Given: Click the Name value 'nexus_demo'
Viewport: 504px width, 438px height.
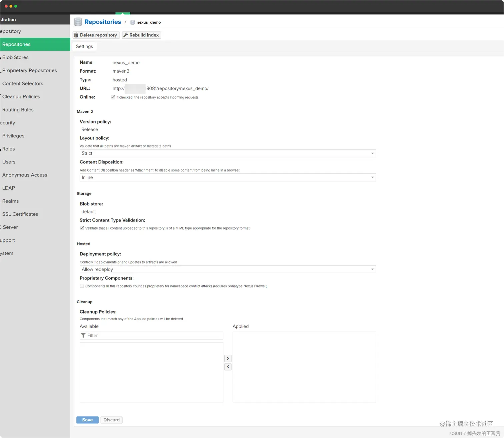Looking at the screenshot, I should (126, 62).
